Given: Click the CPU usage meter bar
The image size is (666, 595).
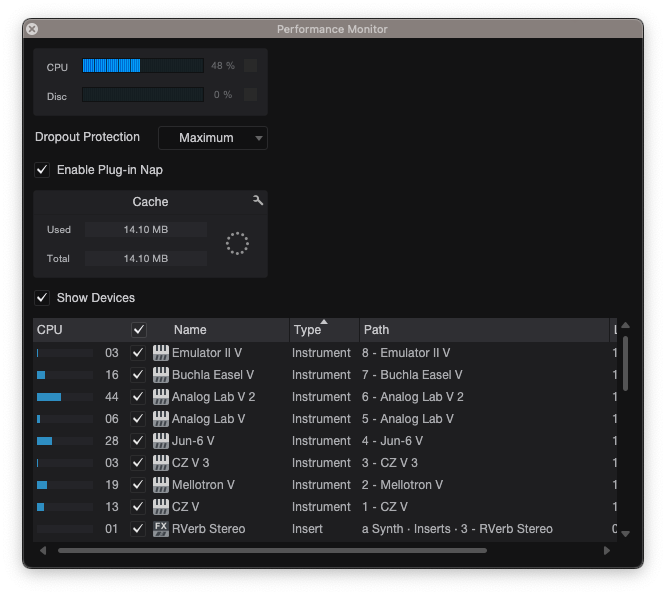Looking at the screenshot, I should [143, 66].
